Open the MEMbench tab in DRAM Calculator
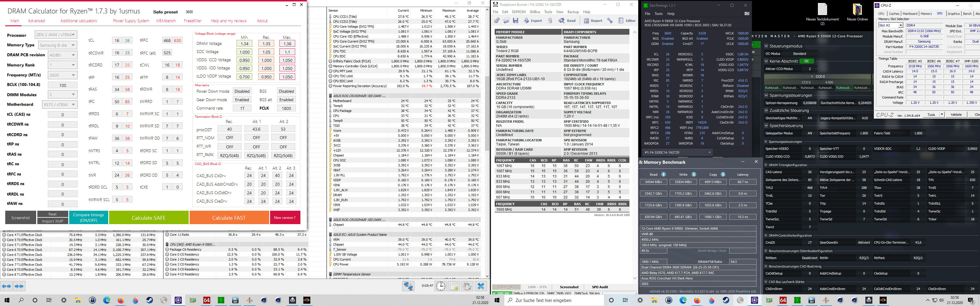 tap(166, 21)
